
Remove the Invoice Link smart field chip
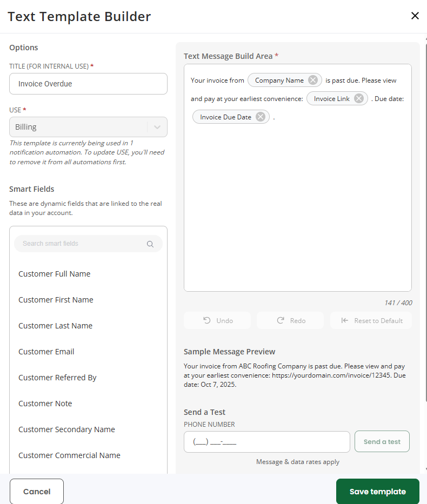tap(359, 98)
